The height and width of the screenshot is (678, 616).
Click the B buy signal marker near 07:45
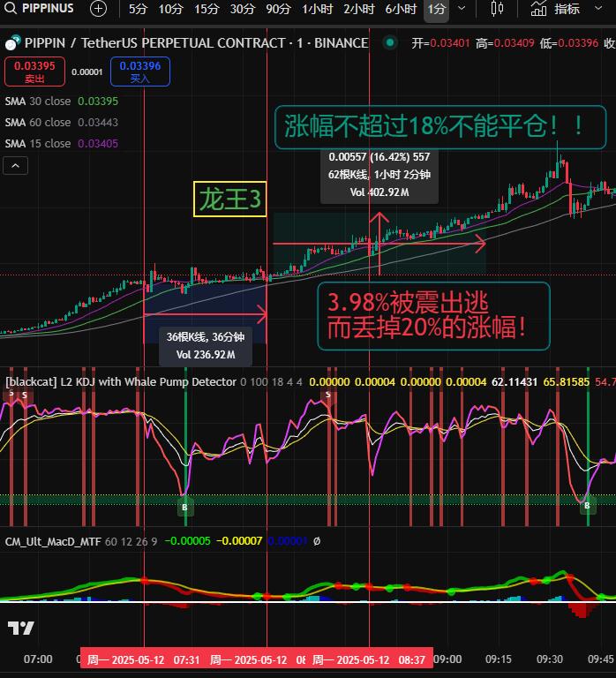(x=185, y=508)
